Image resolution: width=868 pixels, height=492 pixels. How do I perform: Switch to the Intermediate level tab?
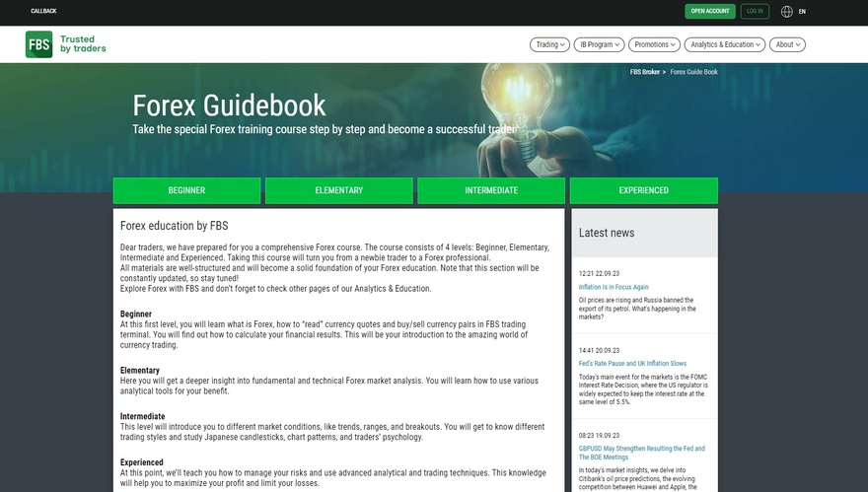(491, 190)
